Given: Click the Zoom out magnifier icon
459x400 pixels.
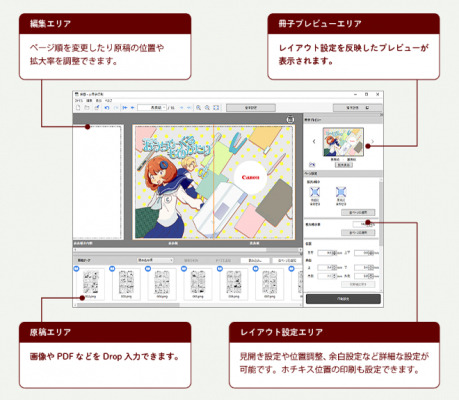Looking at the screenshot, I should point(207,108).
